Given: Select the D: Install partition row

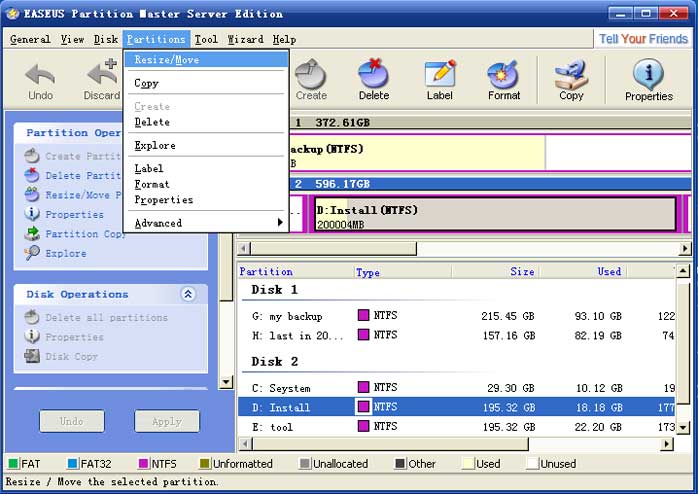Looking at the screenshot, I should (456, 407).
